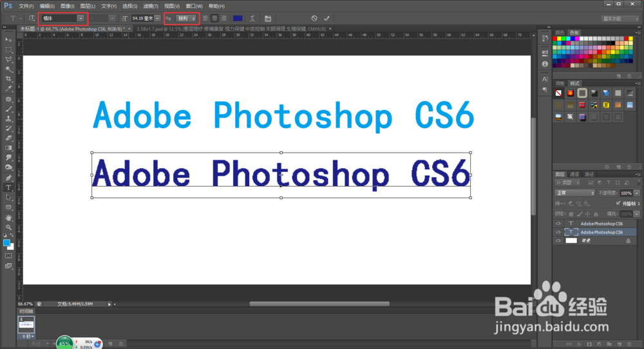Hide the 背景 layer
Image resolution: width=644 pixels, height=349 pixels.
(558, 241)
